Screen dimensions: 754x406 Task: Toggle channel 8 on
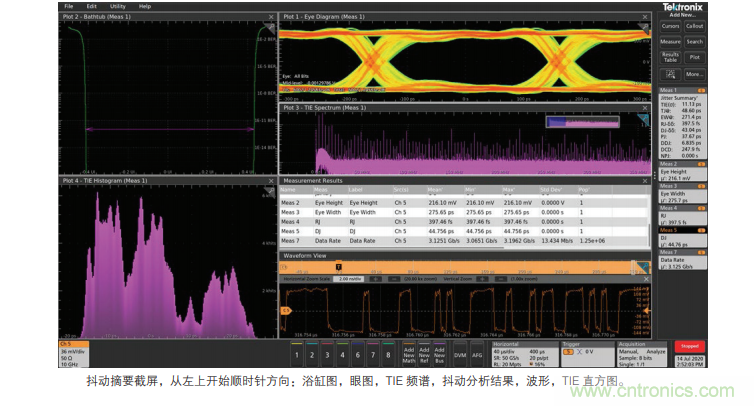pos(388,355)
